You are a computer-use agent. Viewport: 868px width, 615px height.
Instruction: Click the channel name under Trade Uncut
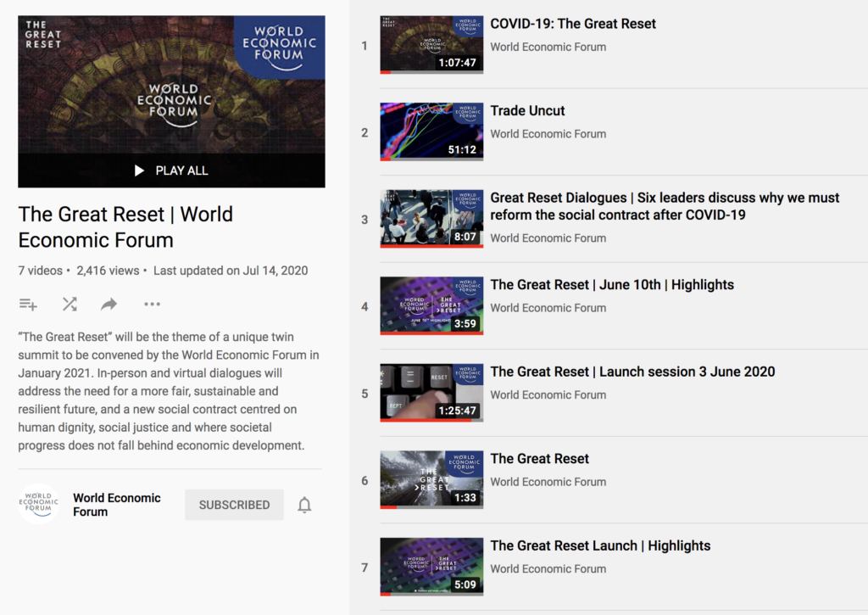coord(548,134)
